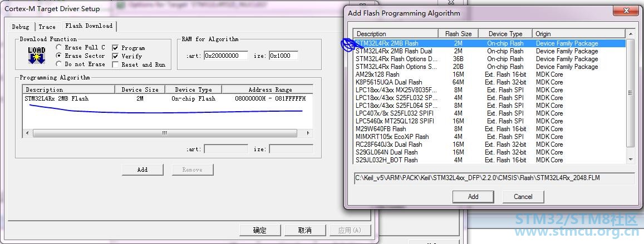Click the horizontal scrollbar thumb in Programming Algorithm list
Screen dimensions: 644x244
(x=164, y=133)
